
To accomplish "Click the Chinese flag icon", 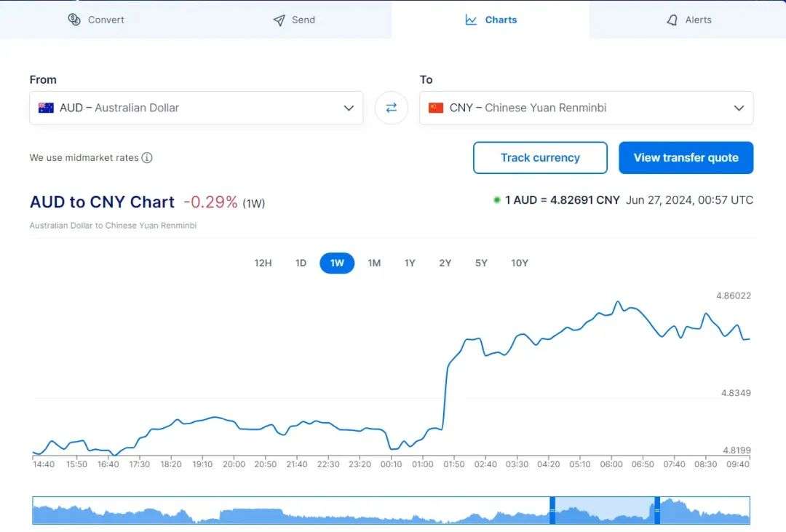I will click(436, 108).
